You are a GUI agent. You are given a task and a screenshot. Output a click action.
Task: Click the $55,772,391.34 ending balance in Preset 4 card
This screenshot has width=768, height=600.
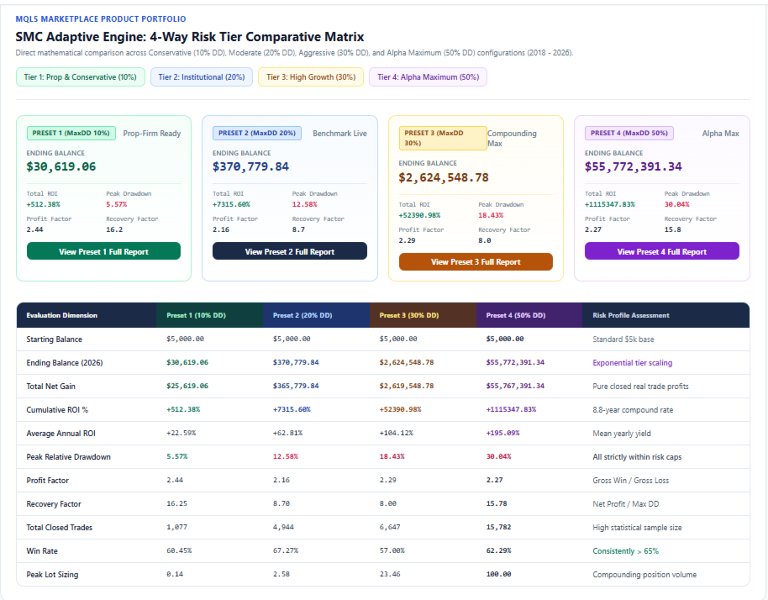coord(633,167)
